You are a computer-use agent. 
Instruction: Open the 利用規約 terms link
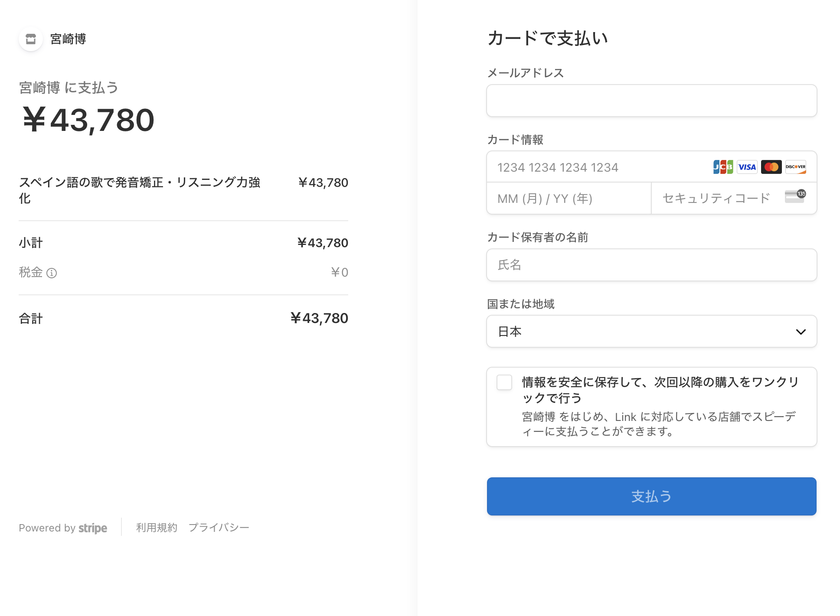(157, 528)
